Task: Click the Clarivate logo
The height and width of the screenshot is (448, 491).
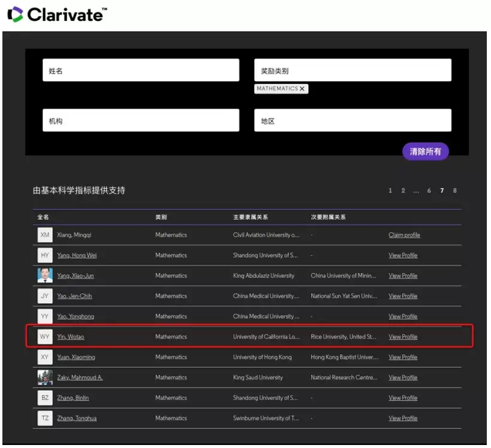Action: click(x=58, y=14)
